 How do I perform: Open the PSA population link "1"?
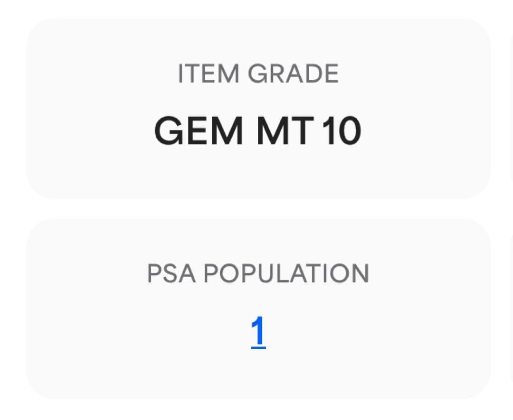point(258,332)
